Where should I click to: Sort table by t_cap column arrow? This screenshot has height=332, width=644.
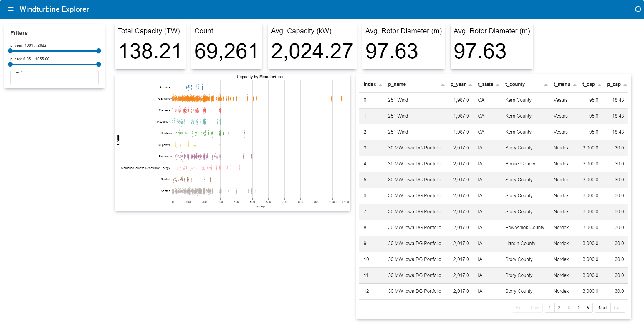pyautogui.click(x=600, y=85)
